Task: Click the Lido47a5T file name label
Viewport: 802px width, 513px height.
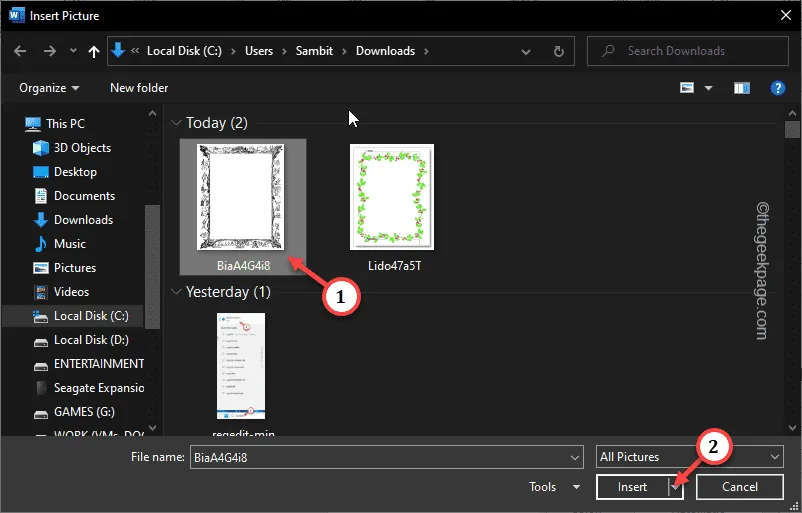Action: tap(394, 266)
